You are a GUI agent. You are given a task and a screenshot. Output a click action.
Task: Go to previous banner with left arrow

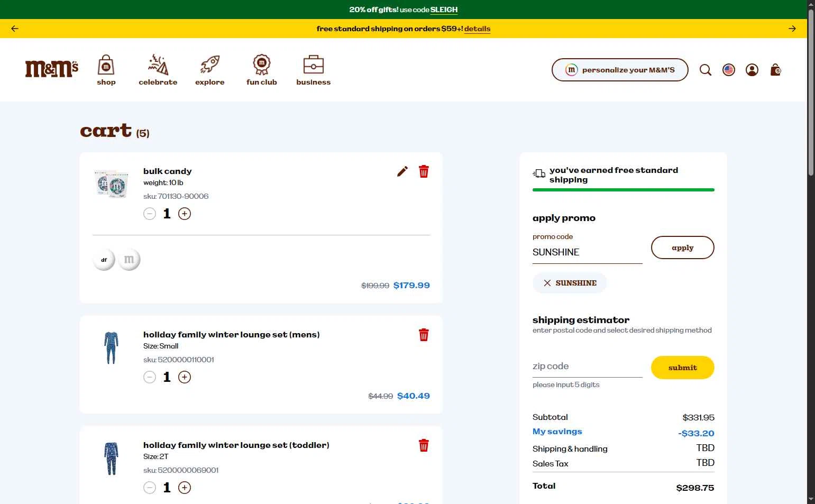tap(15, 29)
